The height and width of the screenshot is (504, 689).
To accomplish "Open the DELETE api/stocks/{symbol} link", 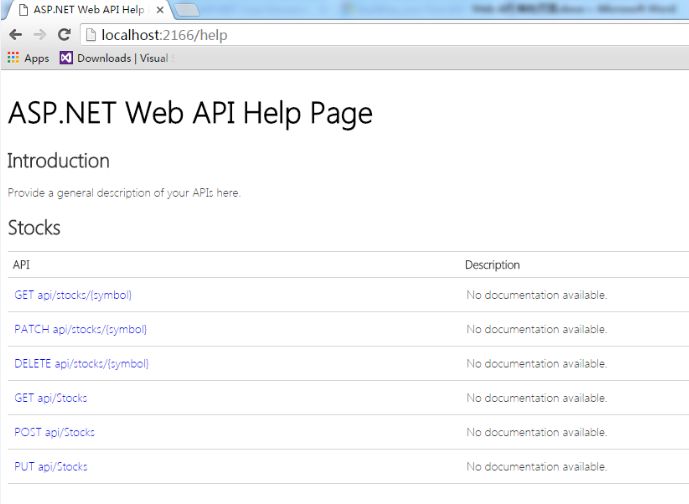I will click(81, 363).
